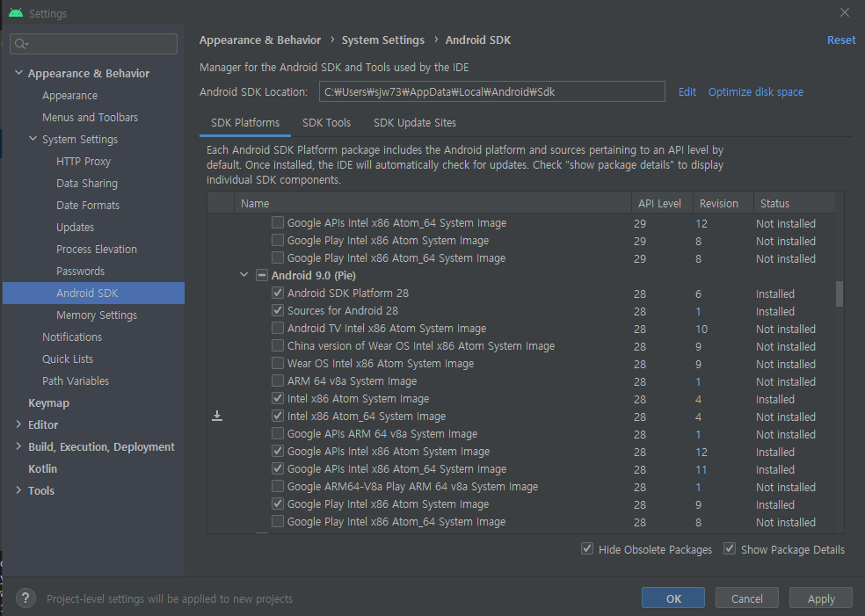865x616 pixels.
Task: Uncheck Google APIs Intel x86 Atom_64 API 28
Action: click(x=278, y=468)
